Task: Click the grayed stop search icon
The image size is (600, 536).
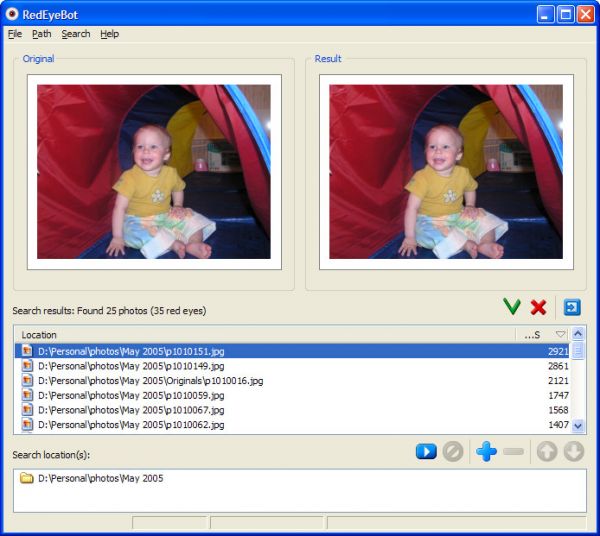Action: 453,452
